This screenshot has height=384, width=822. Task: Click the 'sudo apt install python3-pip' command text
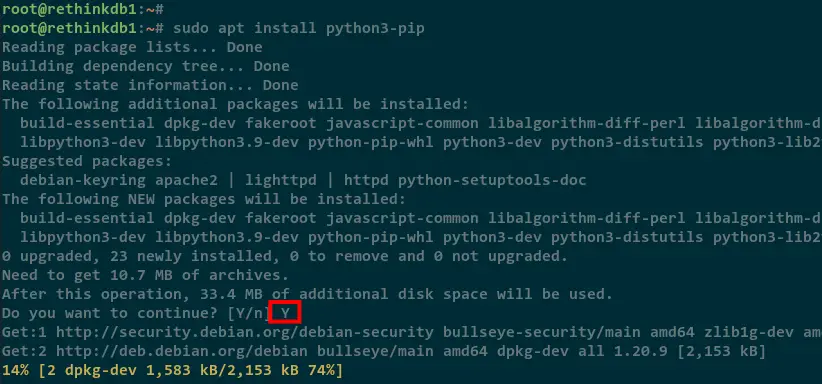click(298, 28)
